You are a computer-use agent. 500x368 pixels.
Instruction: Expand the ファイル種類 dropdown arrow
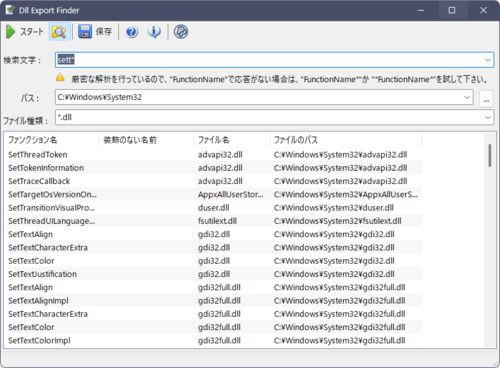coord(488,117)
